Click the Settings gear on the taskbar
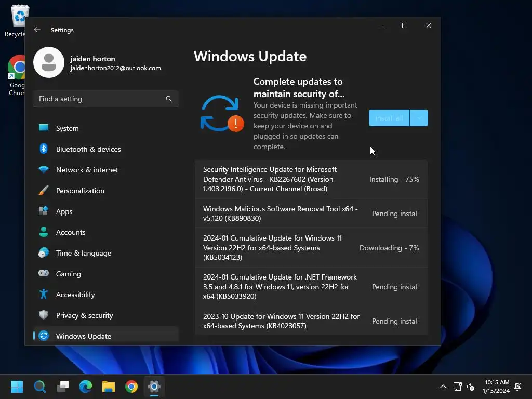The width and height of the screenshot is (532, 399). 154,387
